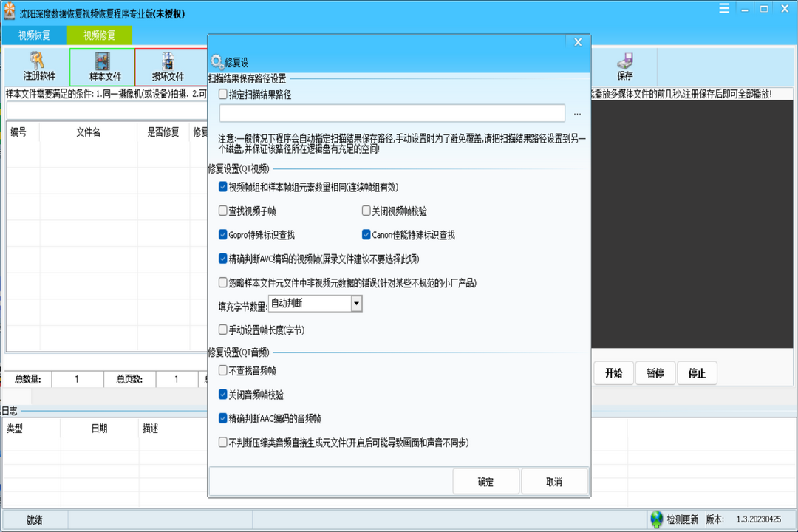The image size is (798, 532).
Task: Disable Gopro特殊标识查找 checkbox
Action: click(x=222, y=235)
